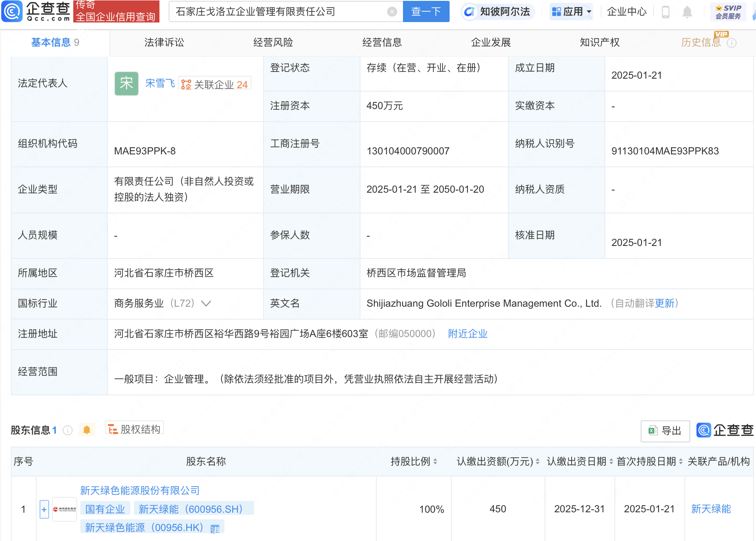Sort by 首次持股日期 column
This screenshot has height=541, width=756.
[x=681, y=462]
